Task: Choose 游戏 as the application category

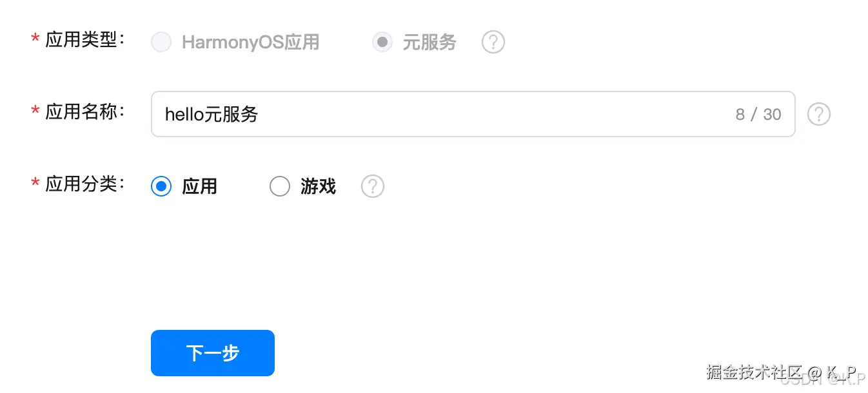Action: pyautogui.click(x=280, y=186)
